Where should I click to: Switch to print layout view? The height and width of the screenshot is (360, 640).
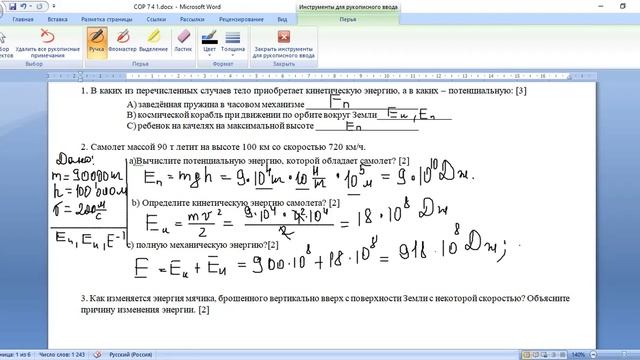tap(526, 354)
